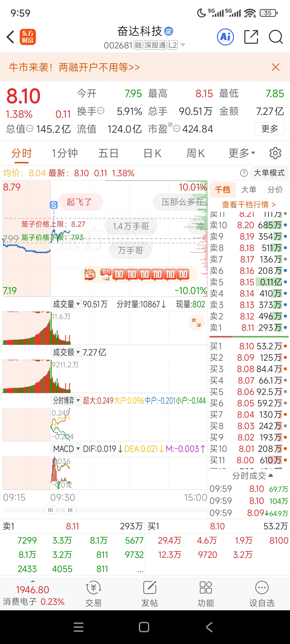Switch to the 分时 chart tab
The width and height of the screenshot is (290, 644).
pos(22,153)
